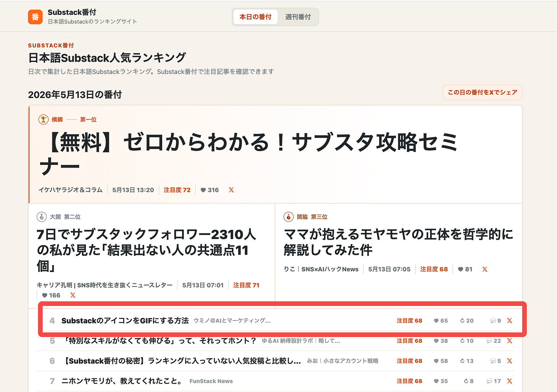Click the orange Substack番付 logo icon

[x=35, y=17]
